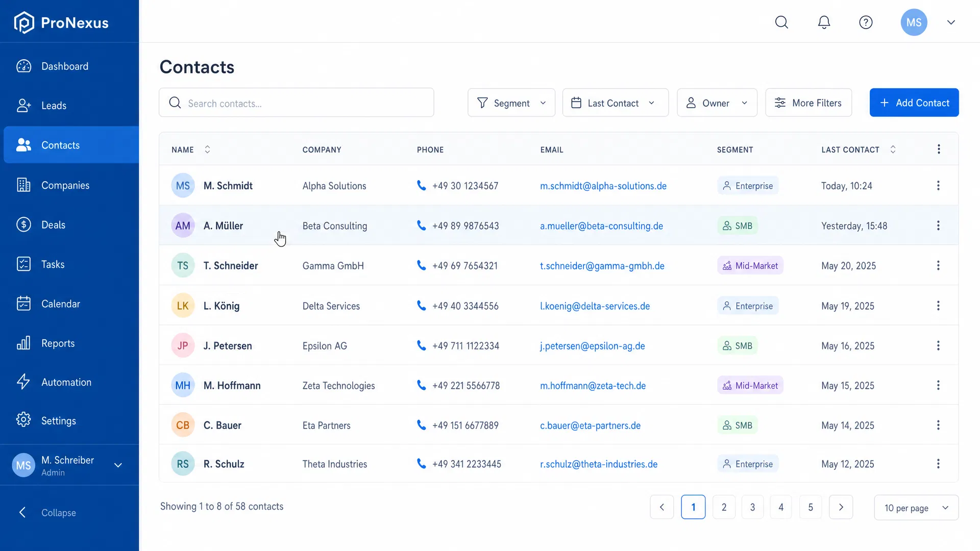
Task: Open Calendar in sidebar
Action: coord(69,304)
